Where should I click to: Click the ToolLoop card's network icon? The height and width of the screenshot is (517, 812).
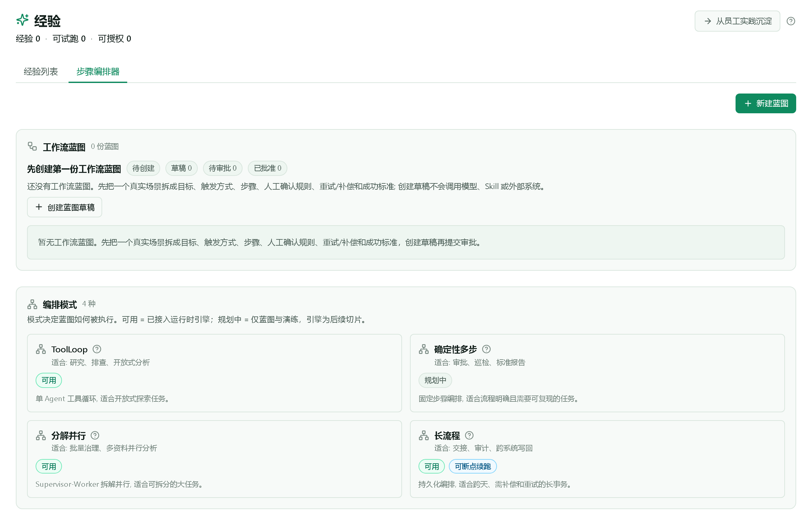click(41, 349)
